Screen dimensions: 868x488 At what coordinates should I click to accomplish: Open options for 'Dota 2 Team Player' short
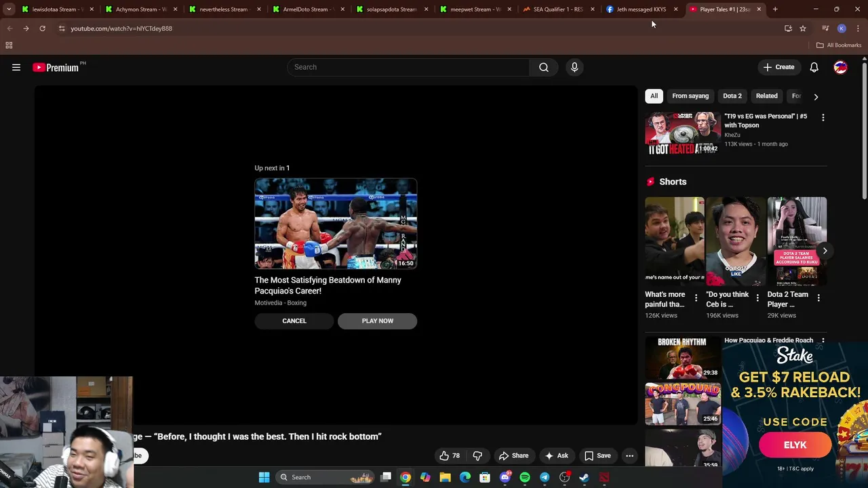click(818, 298)
